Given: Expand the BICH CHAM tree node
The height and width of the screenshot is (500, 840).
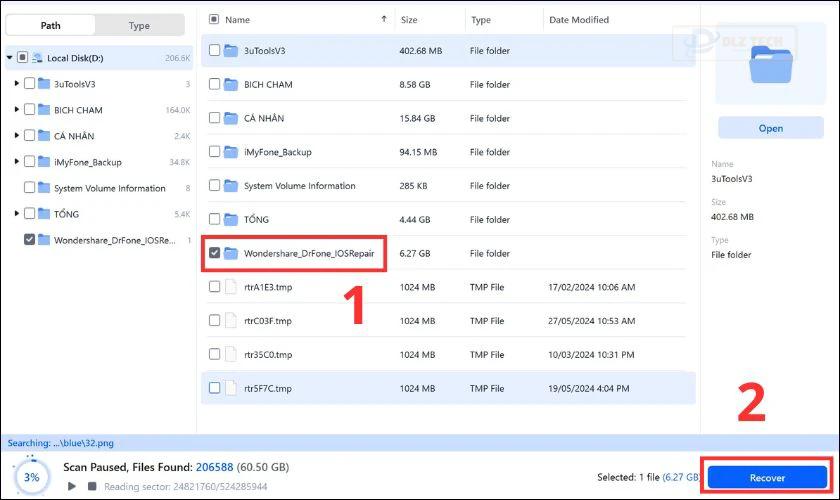Looking at the screenshot, I should pos(17,109).
